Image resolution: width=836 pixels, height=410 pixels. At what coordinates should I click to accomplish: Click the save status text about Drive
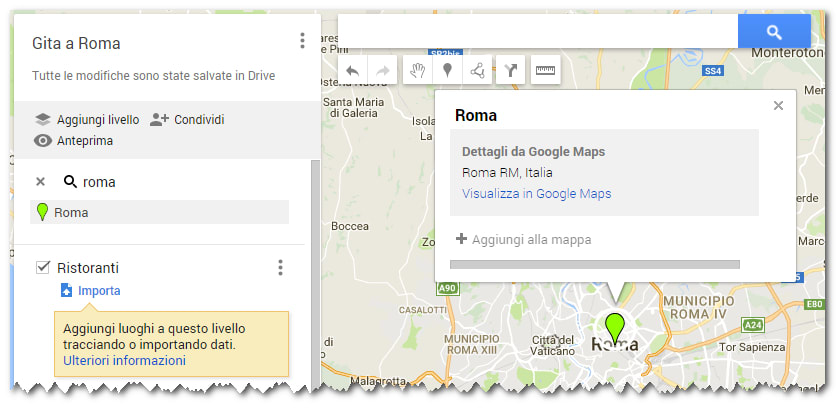[154, 76]
